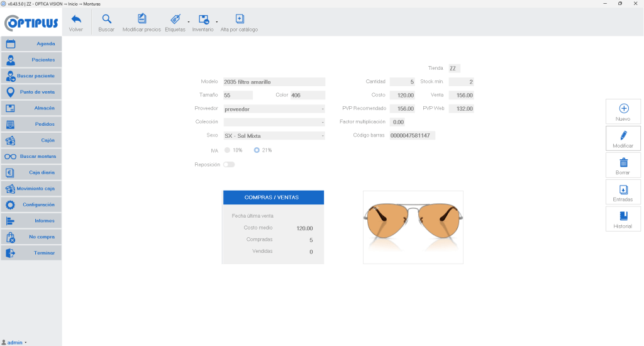
Task: Open the Historial book icon
Action: coord(623,216)
